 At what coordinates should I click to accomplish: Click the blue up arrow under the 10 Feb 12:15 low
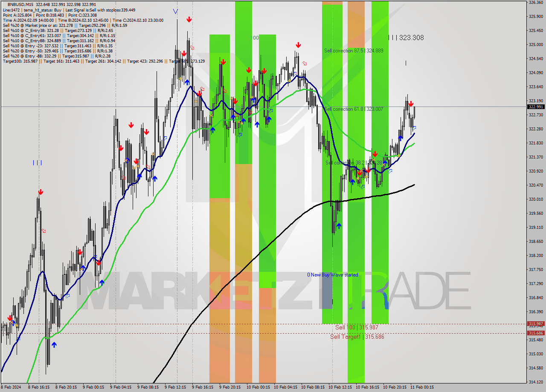[x=339, y=226]
